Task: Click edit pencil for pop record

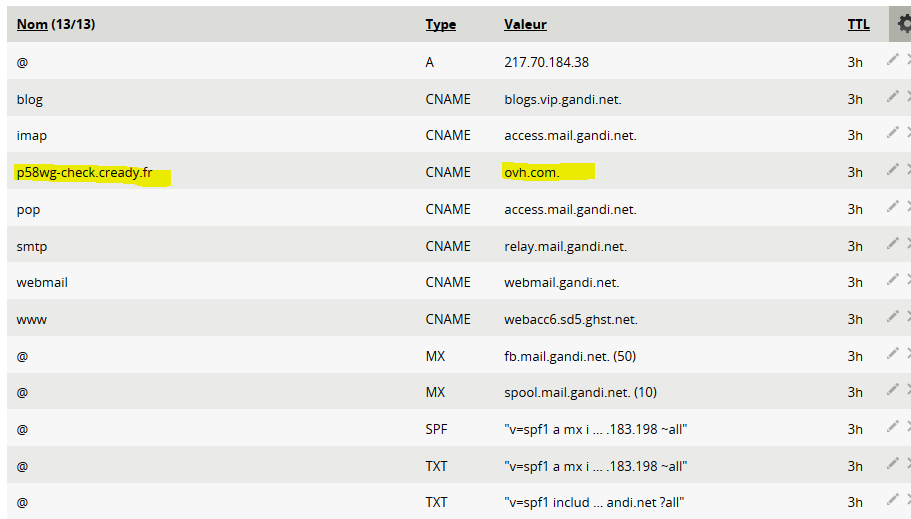Action: click(893, 207)
